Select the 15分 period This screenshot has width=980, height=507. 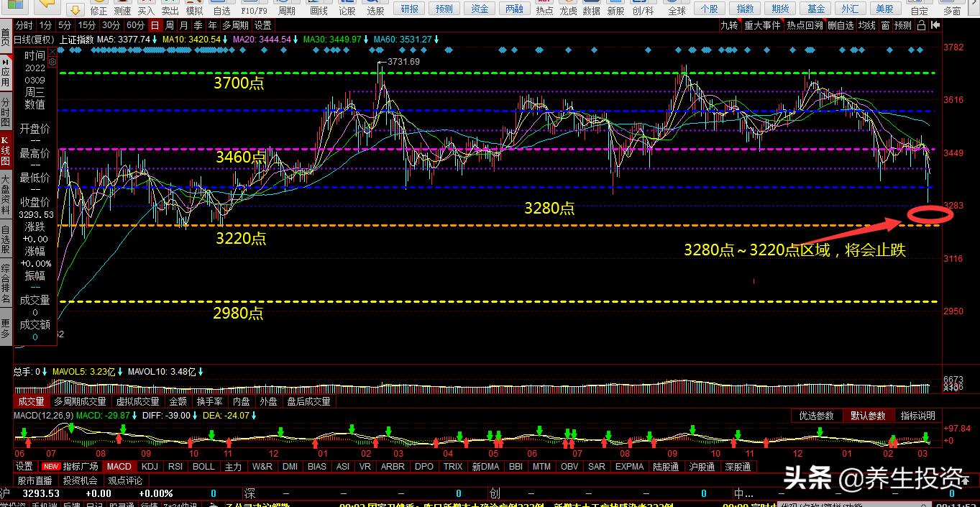click(88, 25)
